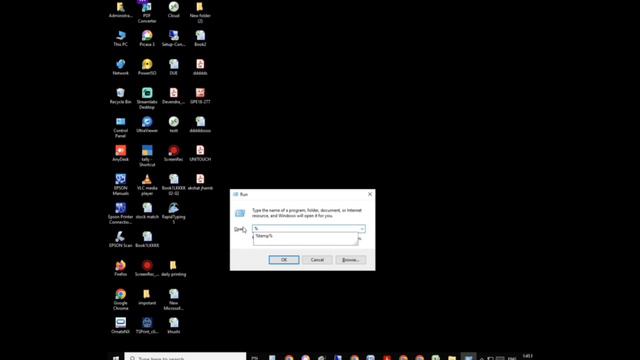This screenshot has height=360, width=640.
Task: Select the VLC media player desktop icon
Action: click(x=147, y=184)
